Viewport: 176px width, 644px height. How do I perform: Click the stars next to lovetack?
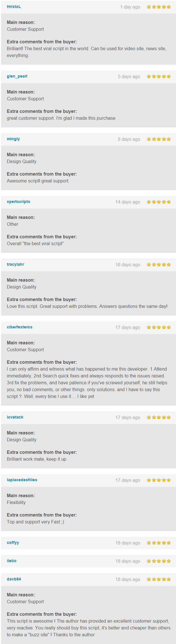[x=159, y=418]
